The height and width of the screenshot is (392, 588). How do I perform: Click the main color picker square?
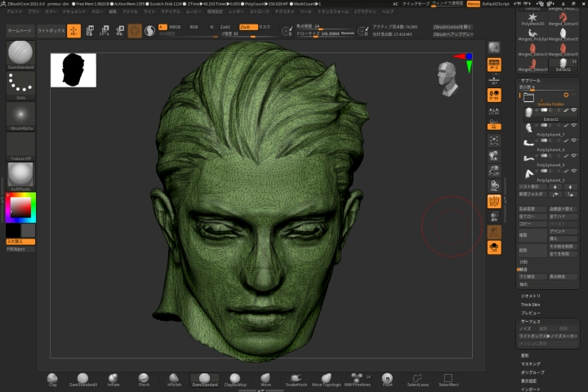click(20, 207)
